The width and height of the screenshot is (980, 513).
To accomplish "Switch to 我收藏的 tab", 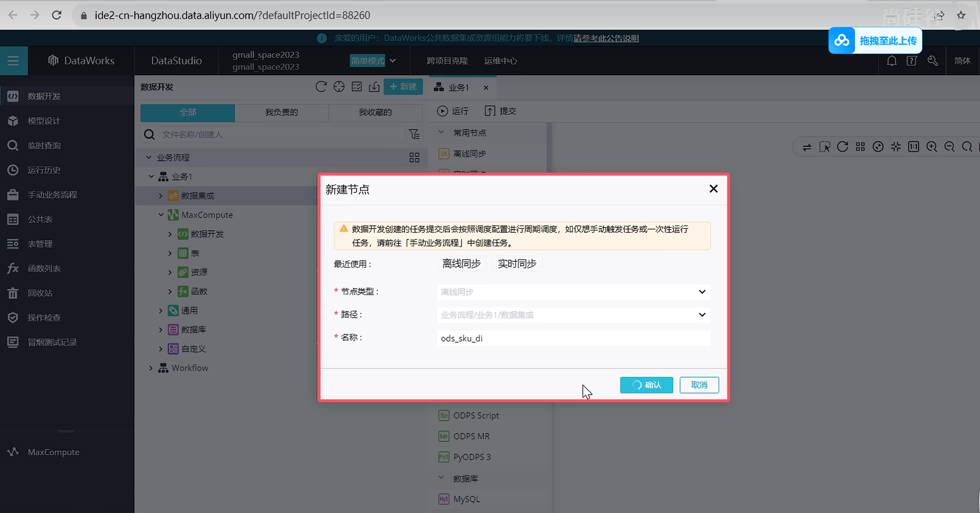I will [375, 112].
